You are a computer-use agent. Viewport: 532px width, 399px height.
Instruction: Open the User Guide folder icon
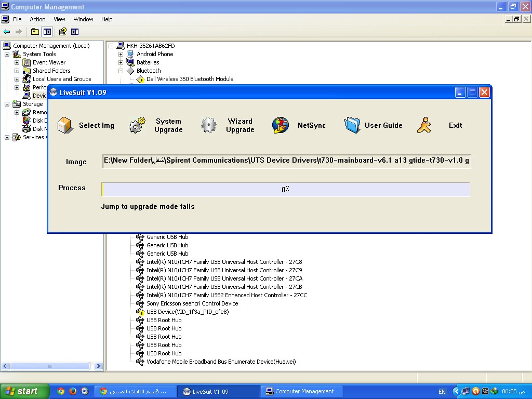(x=352, y=125)
